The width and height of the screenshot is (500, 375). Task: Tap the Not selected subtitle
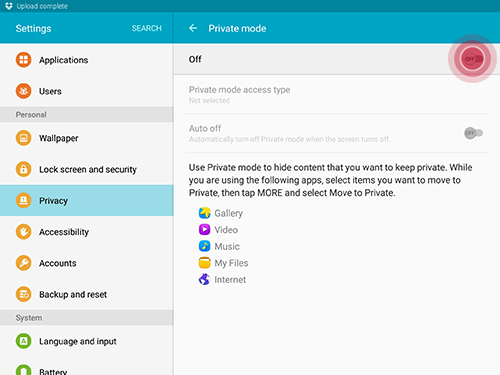point(209,100)
